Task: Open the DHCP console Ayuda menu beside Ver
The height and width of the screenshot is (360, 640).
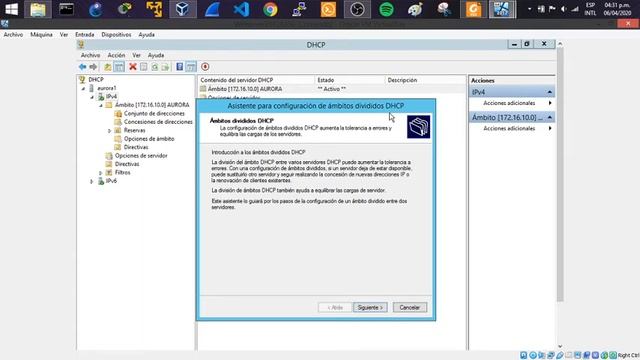Action: [x=156, y=55]
